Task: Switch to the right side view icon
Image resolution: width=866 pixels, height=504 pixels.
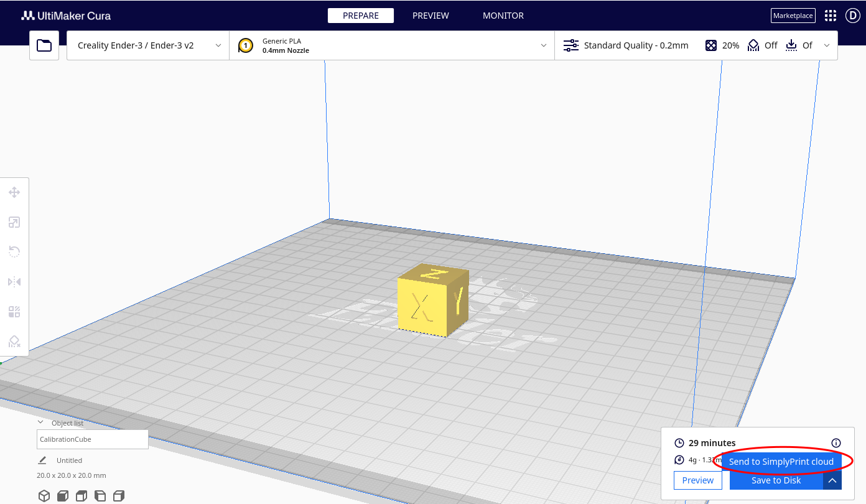Action: (119, 496)
